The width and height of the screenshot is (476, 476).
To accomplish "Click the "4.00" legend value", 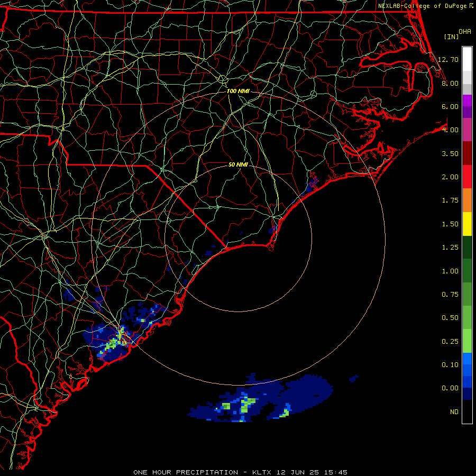I will (450, 130).
